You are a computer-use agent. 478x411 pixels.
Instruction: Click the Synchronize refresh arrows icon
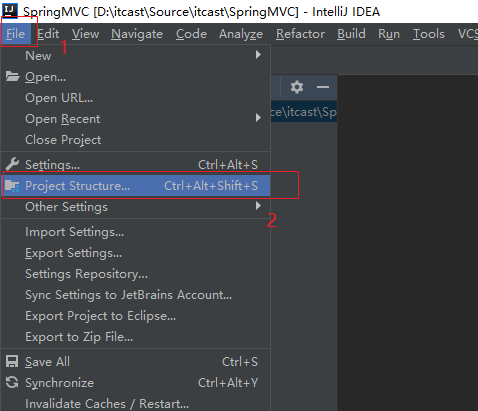[12, 382]
